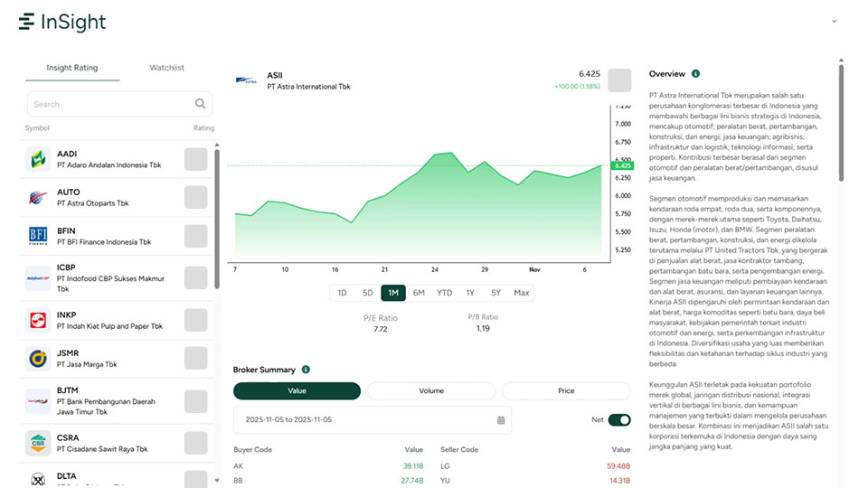The width and height of the screenshot is (868, 488).
Task: Open the calendar date picker icon
Action: [501, 420]
